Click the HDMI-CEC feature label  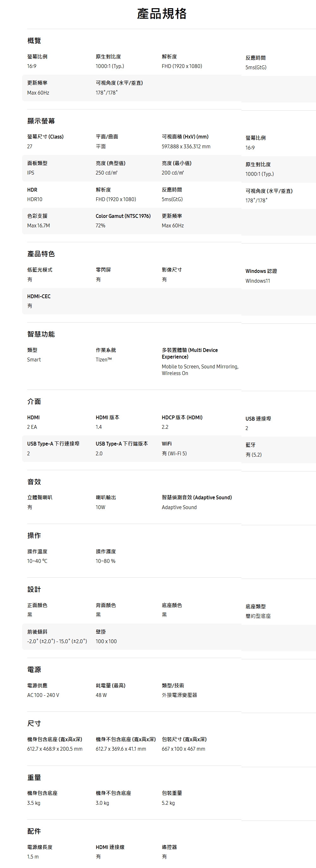39,296
